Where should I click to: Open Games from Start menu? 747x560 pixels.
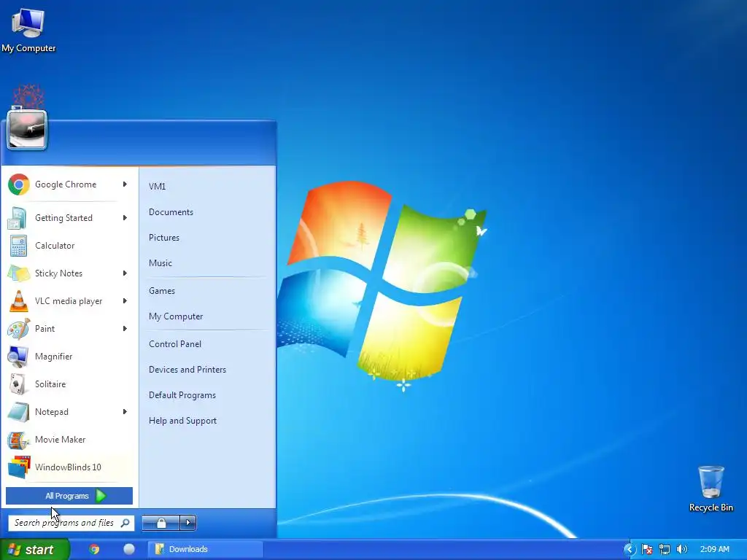(161, 290)
